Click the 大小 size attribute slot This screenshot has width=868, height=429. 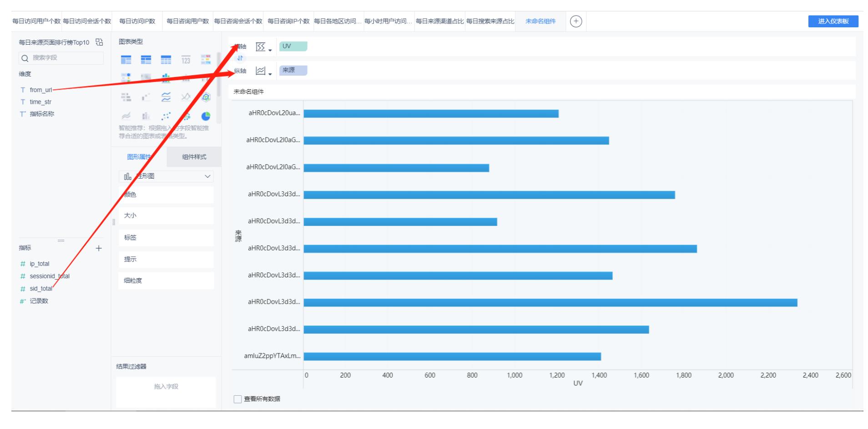[166, 216]
